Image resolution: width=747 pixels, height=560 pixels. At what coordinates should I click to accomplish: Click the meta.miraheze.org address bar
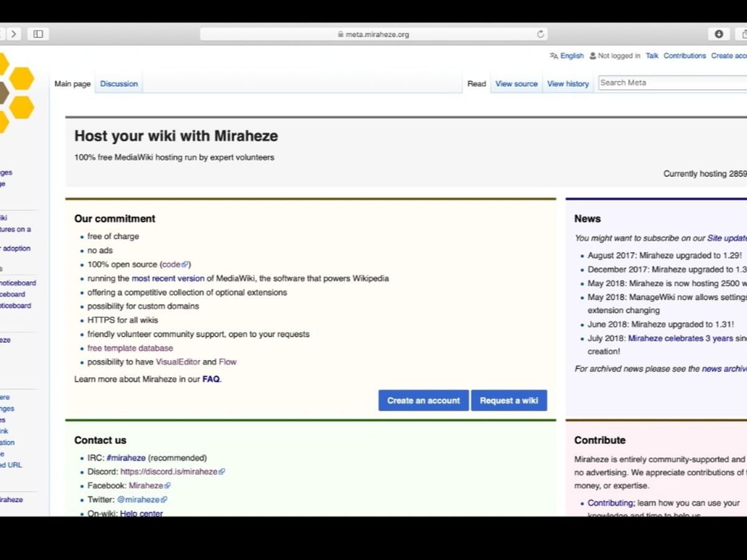tap(374, 35)
